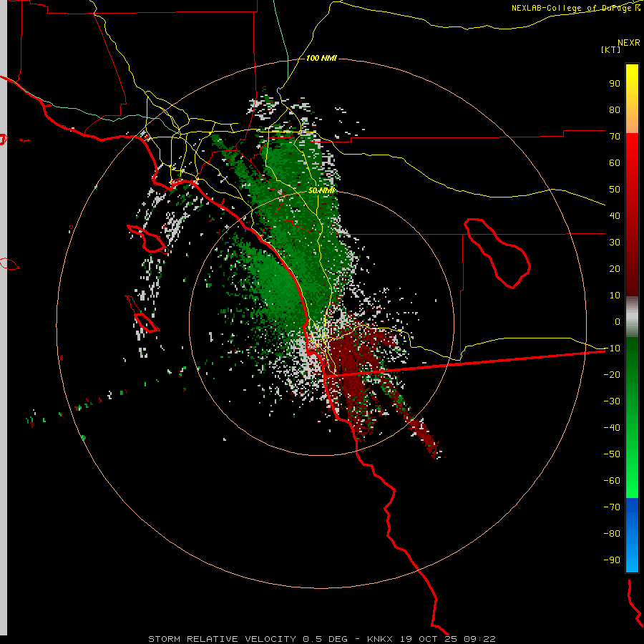The height and width of the screenshot is (644, 644).
Task: Click the NEXR label at top right
Action: click(x=629, y=42)
